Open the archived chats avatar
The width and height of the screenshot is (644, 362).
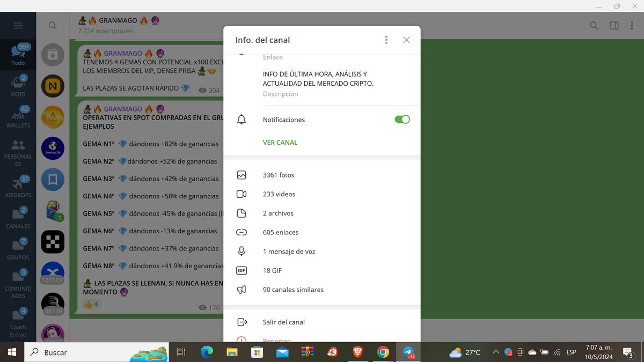point(53,55)
